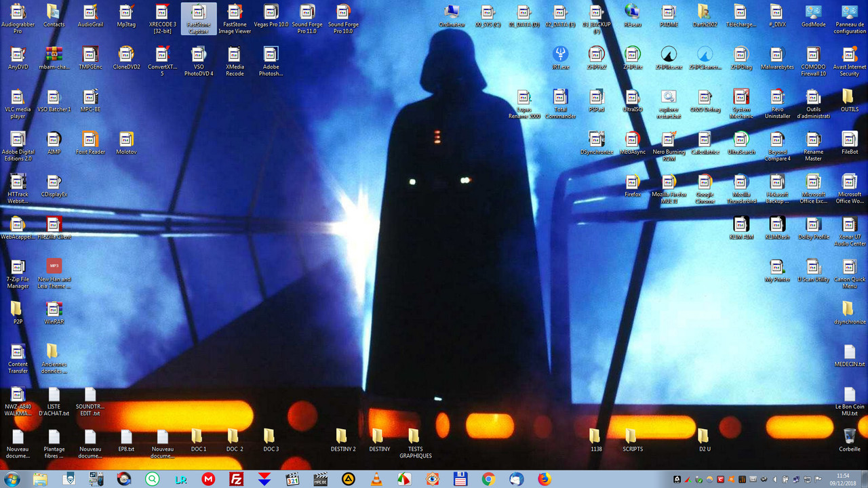
Task: Open the Content Transfer shortcut
Action: [18, 359]
